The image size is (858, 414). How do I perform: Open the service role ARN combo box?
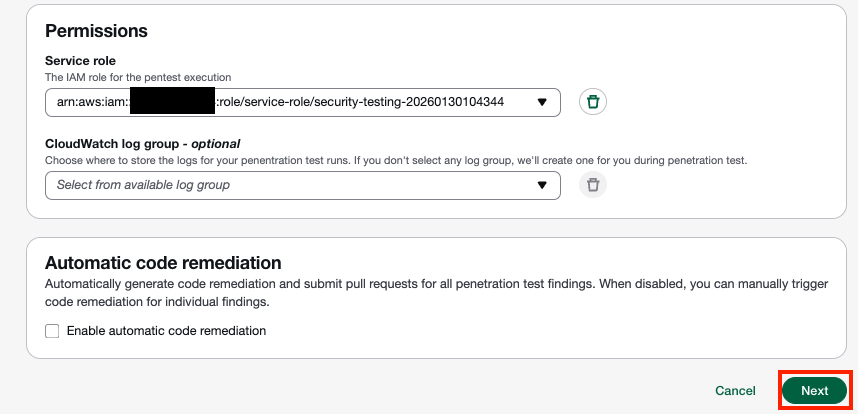[x=300, y=102]
